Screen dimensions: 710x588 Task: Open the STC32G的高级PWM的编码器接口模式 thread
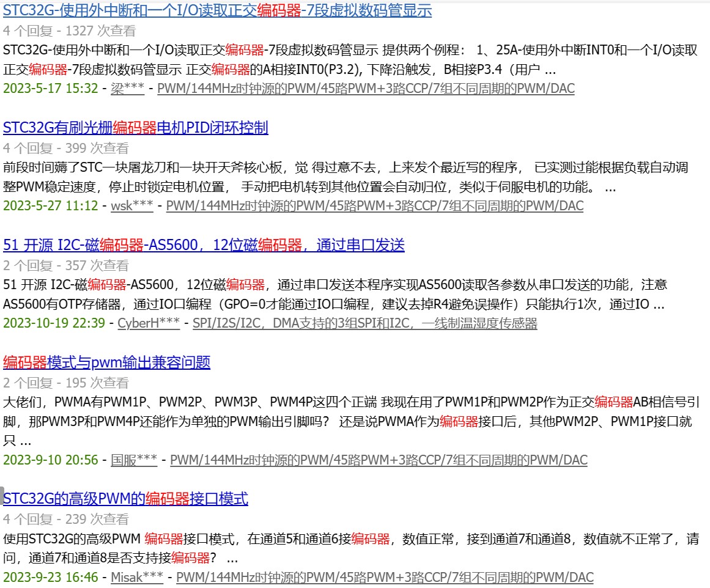pos(125,498)
